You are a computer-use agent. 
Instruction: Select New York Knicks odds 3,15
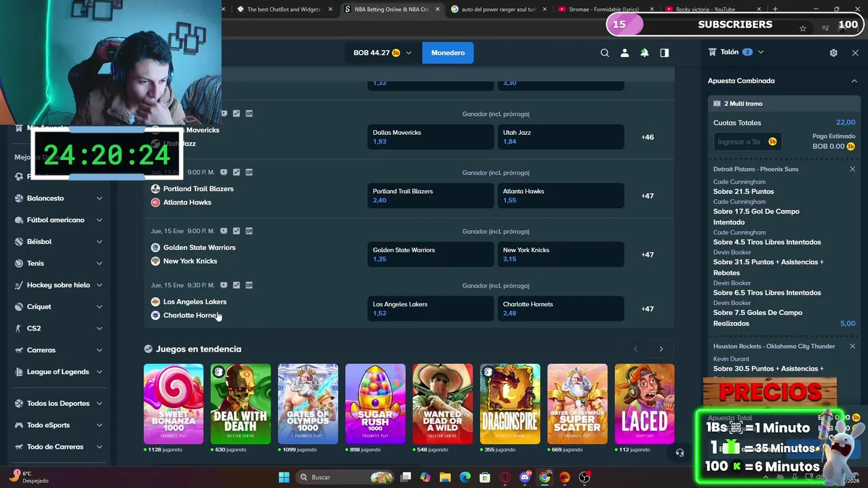point(561,254)
